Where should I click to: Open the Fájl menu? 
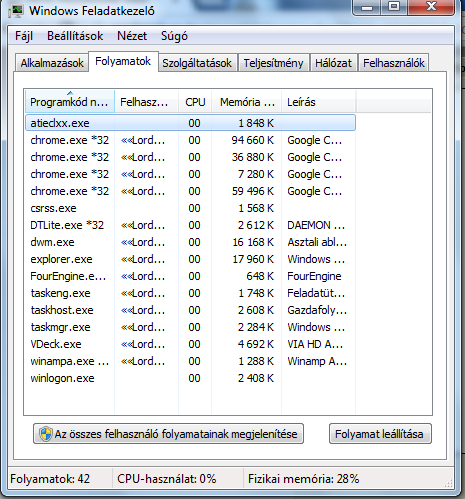[x=24, y=36]
